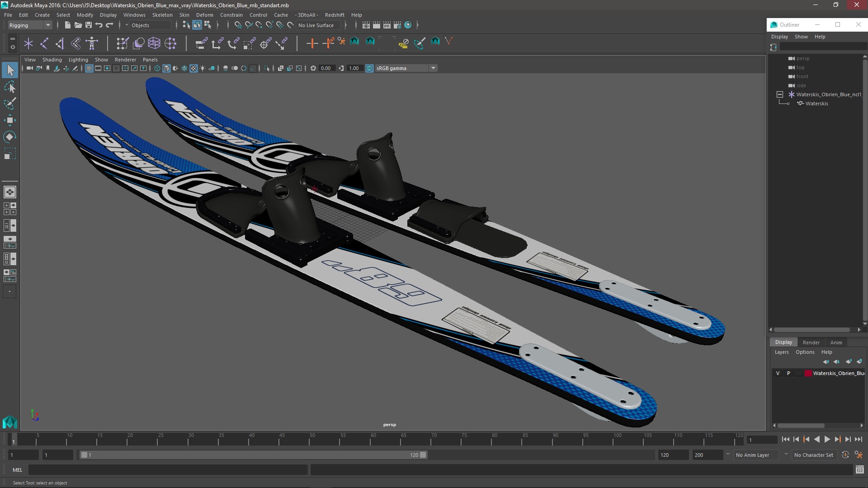Screen dimensions: 868x488
Task: Open the Redshift menu
Action: click(x=335, y=15)
